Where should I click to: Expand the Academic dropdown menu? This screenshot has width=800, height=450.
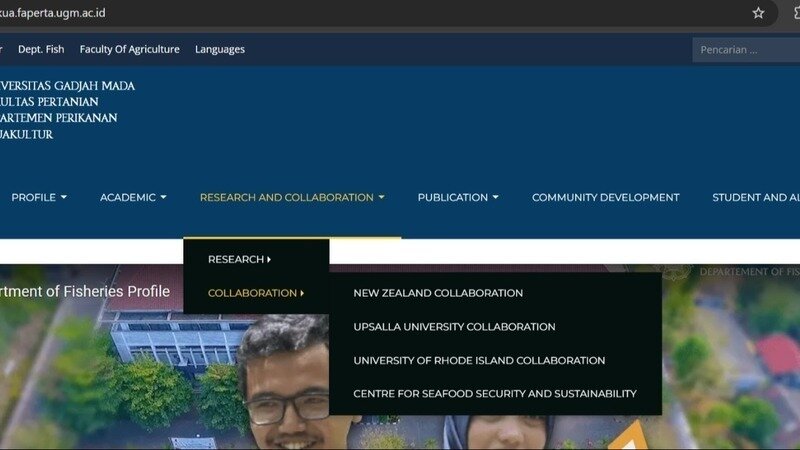tap(133, 197)
